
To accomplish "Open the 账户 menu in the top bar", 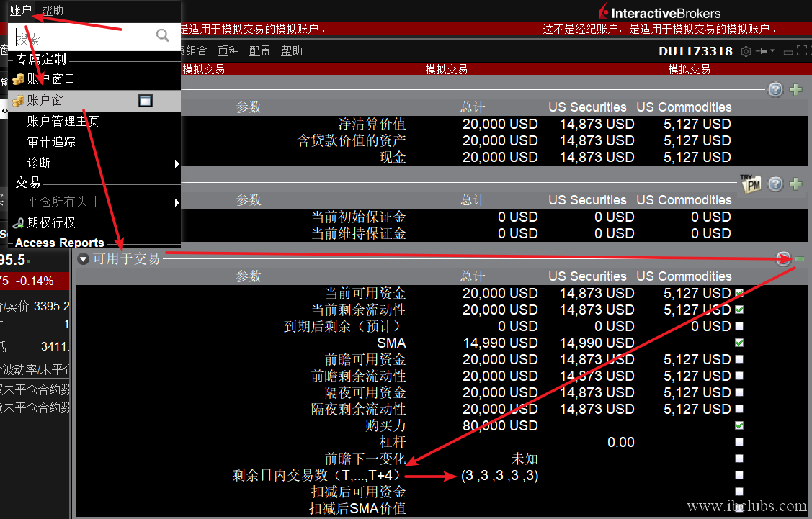I will 21,10.
